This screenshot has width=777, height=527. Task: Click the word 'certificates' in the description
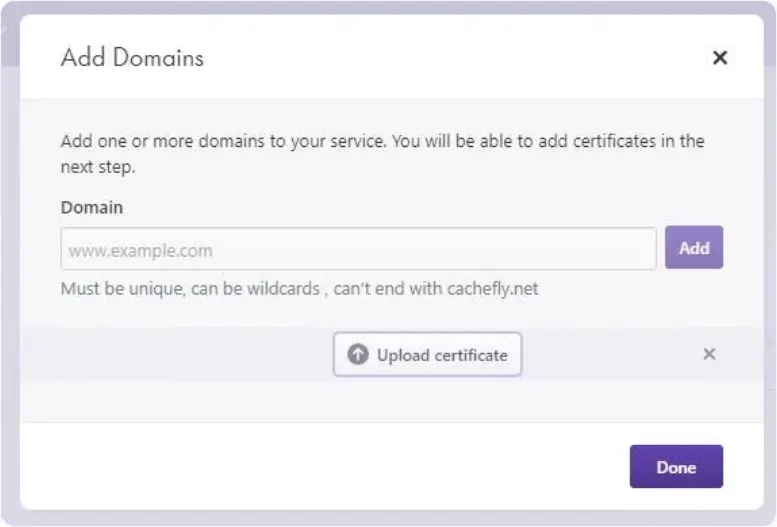[612, 141]
